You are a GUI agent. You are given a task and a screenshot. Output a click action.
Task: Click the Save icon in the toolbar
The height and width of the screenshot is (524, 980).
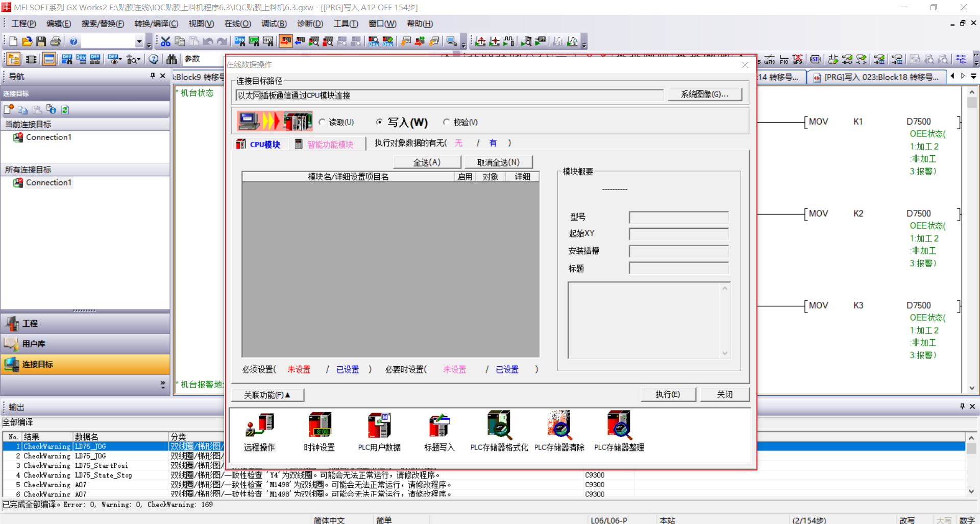[41, 41]
